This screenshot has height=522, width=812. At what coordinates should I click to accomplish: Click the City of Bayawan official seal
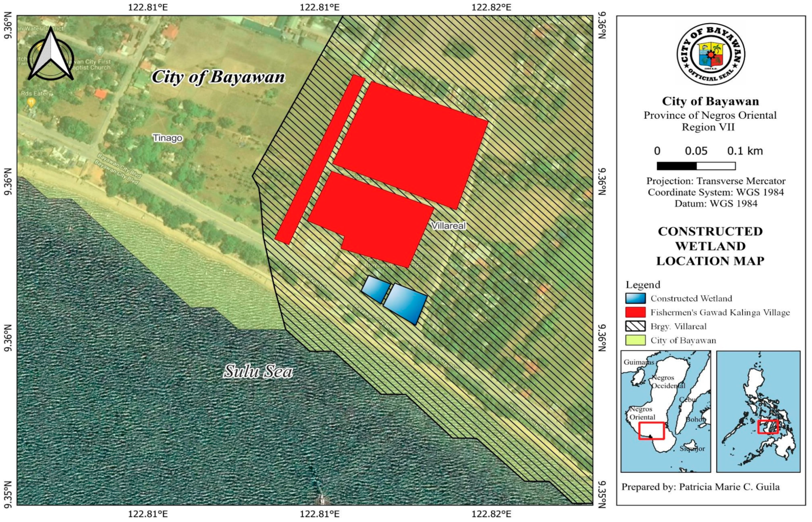coord(710,54)
